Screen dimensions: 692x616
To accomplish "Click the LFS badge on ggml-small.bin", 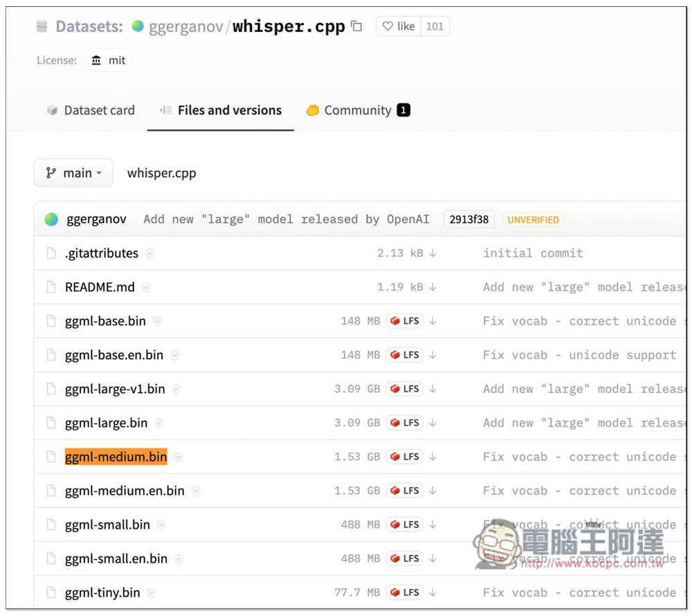I will point(404,525).
